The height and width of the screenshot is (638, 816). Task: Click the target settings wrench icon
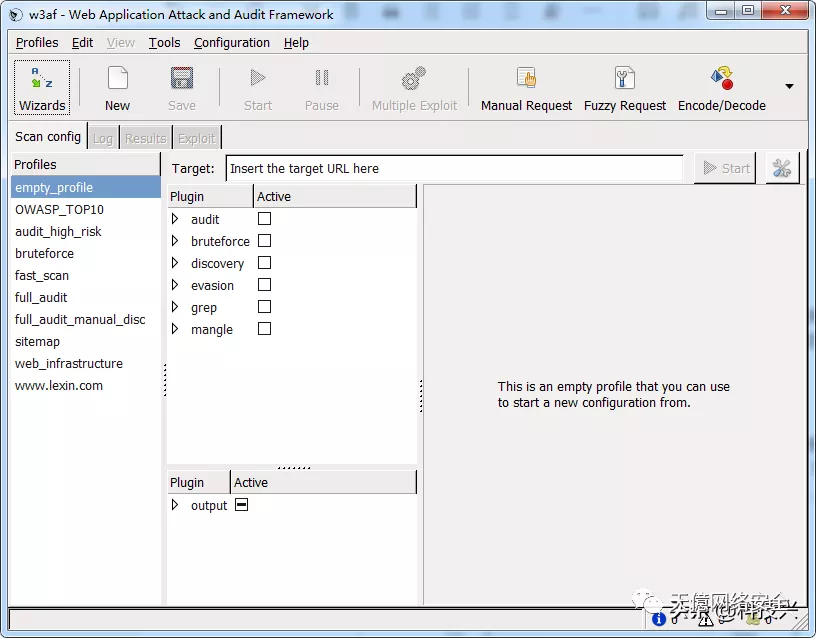coord(782,168)
